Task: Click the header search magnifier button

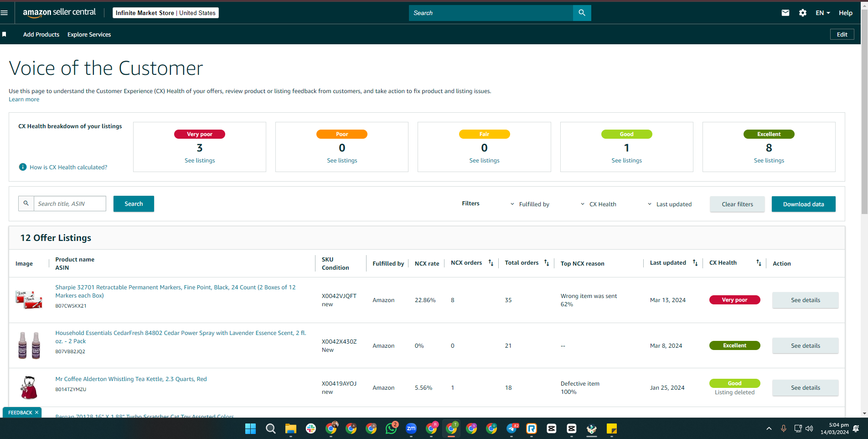Action: point(582,13)
